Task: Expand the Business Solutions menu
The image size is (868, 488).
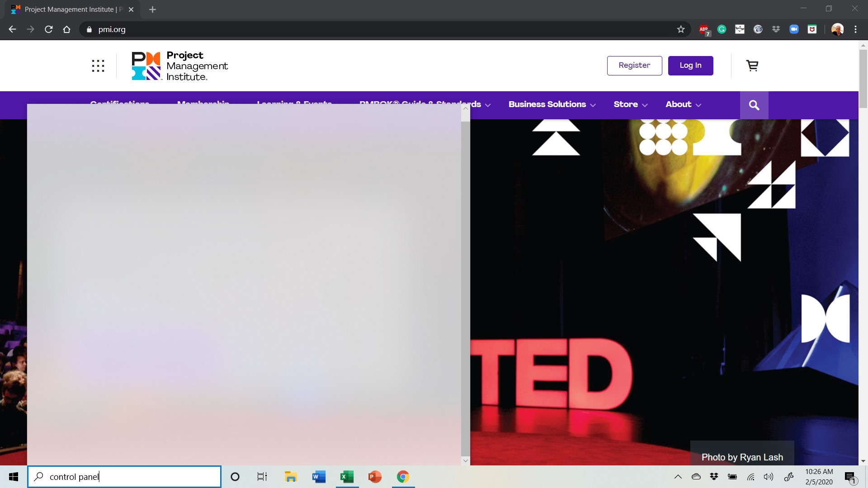Action: tap(552, 104)
